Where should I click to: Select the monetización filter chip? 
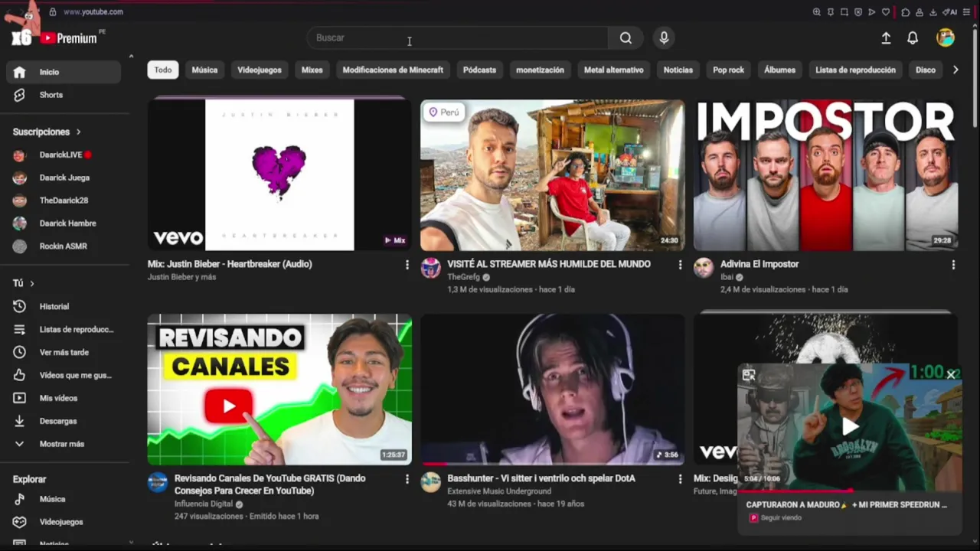[x=540, y=70]
